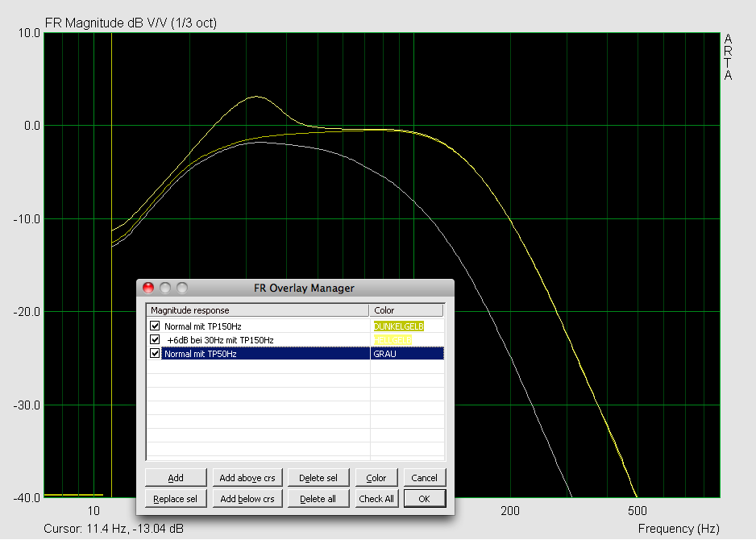
Task: Click the '-40.0' y-axis label
Action: tap(27, 497)
